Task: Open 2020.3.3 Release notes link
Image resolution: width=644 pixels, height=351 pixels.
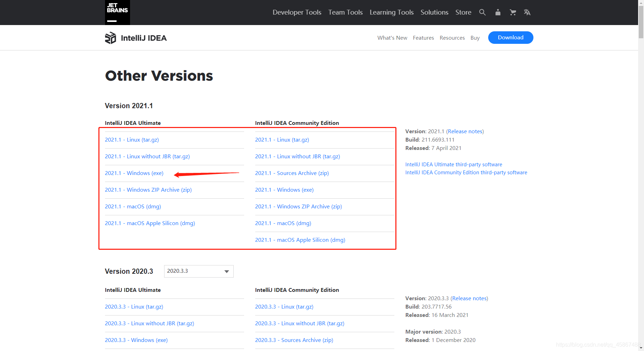Action: pos(469,298)
